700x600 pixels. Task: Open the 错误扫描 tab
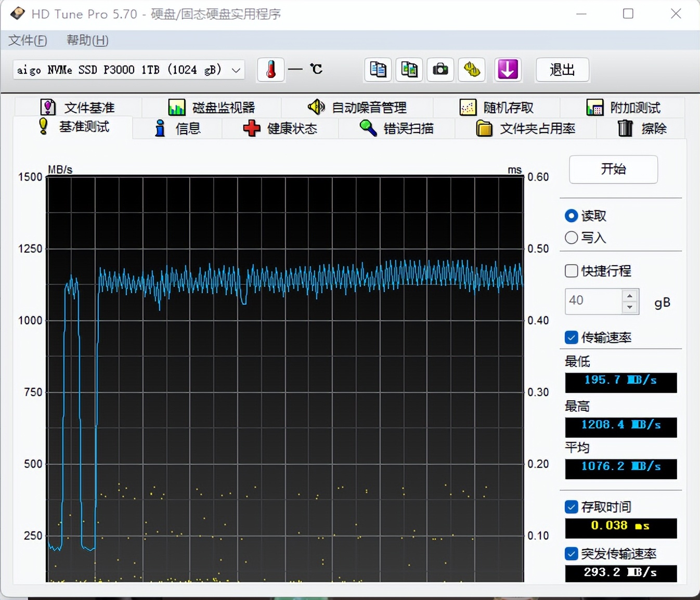point(397,128)
